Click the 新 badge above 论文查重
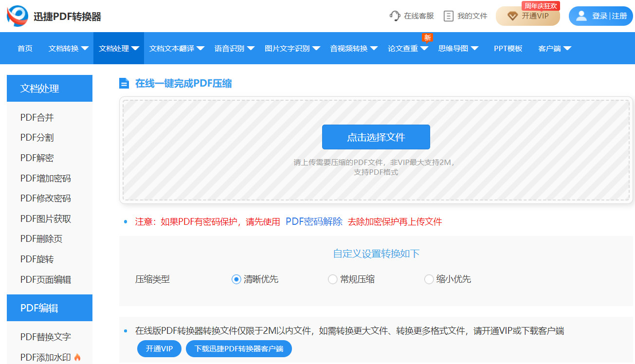The image size is (635, 364). (x=427, y=37)
